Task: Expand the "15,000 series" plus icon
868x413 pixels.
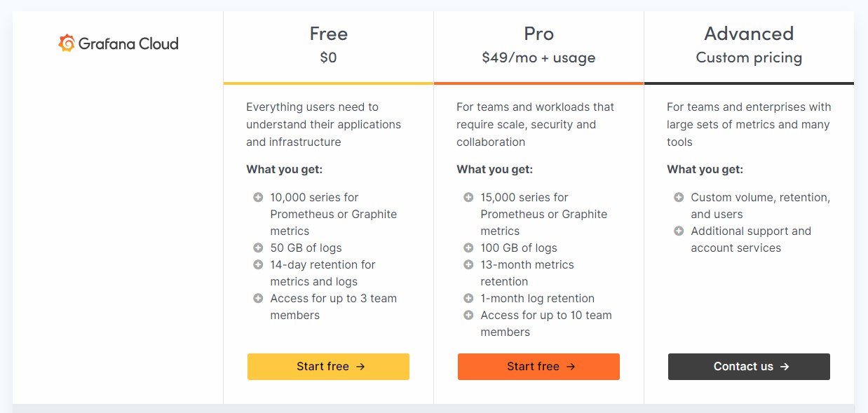Action: [x=468, y=197]
